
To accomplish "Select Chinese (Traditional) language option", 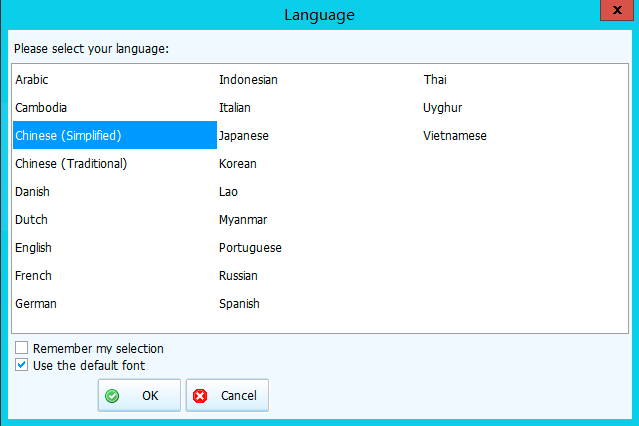I will (x=71, y=163).
